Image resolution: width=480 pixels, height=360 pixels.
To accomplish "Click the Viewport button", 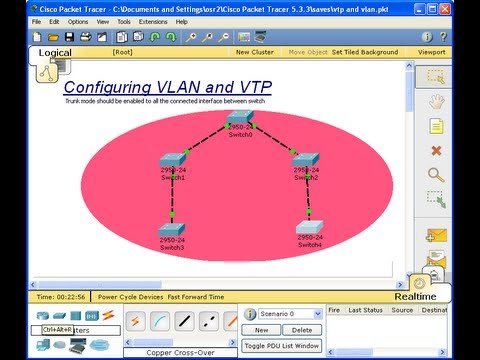I will click(432, 52).
